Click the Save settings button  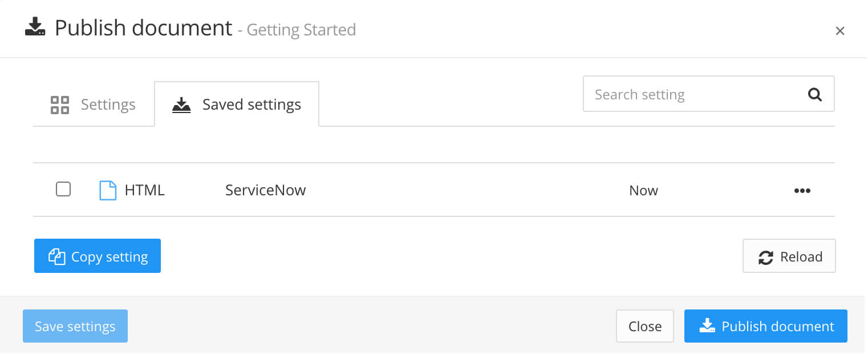(x=75, y=325)
